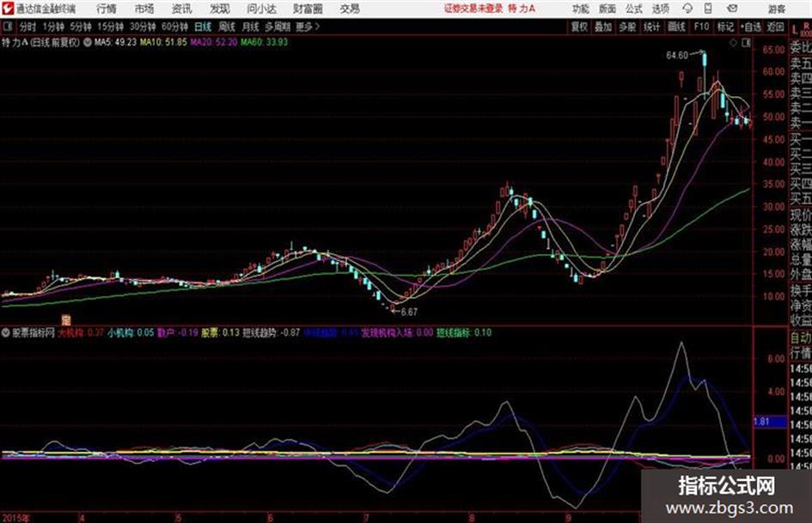Viewport: 812px width, 523px height.
Task: Open the 市场 menu
Action: [144, 9]
